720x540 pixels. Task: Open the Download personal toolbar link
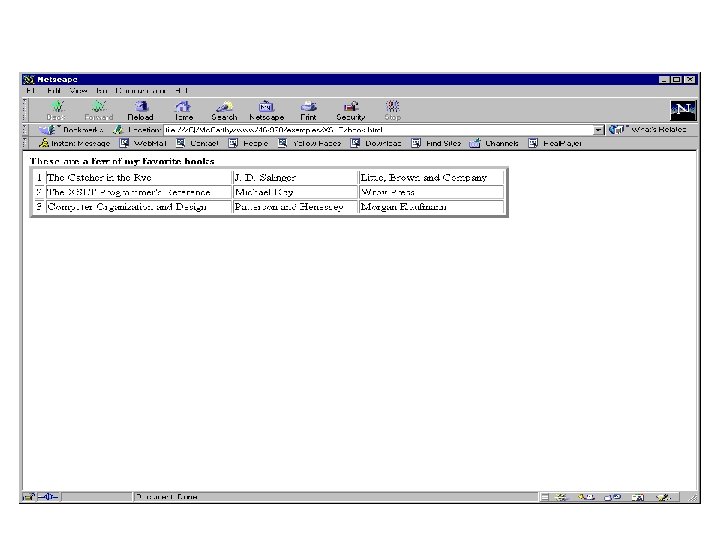pos(376,143)
